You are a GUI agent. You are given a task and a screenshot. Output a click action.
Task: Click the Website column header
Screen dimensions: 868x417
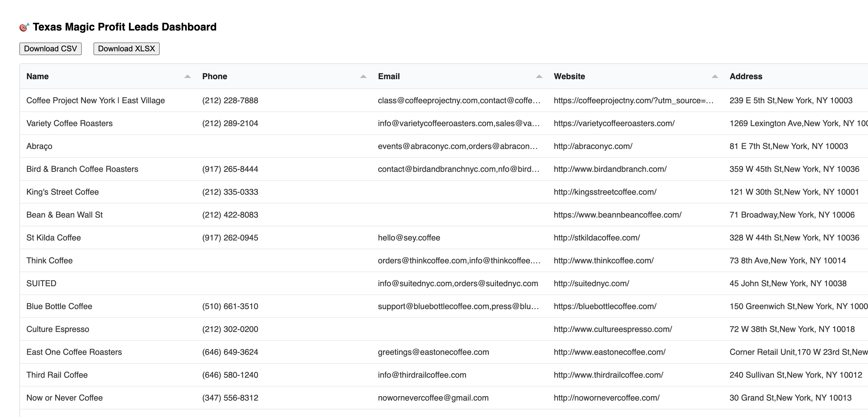(635, 77)
